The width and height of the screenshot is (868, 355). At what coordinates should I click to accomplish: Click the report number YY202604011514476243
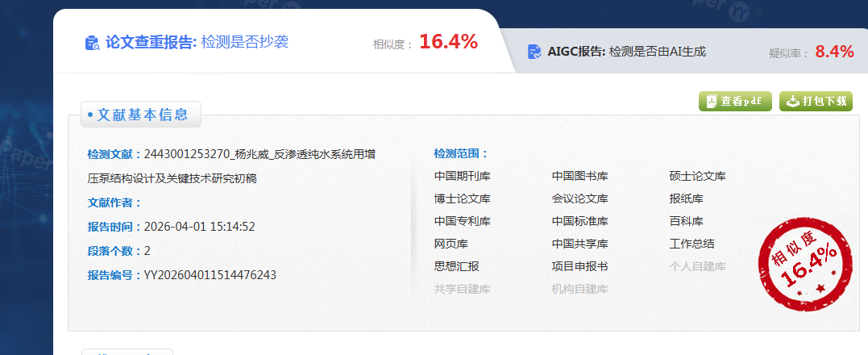[210, 275]
